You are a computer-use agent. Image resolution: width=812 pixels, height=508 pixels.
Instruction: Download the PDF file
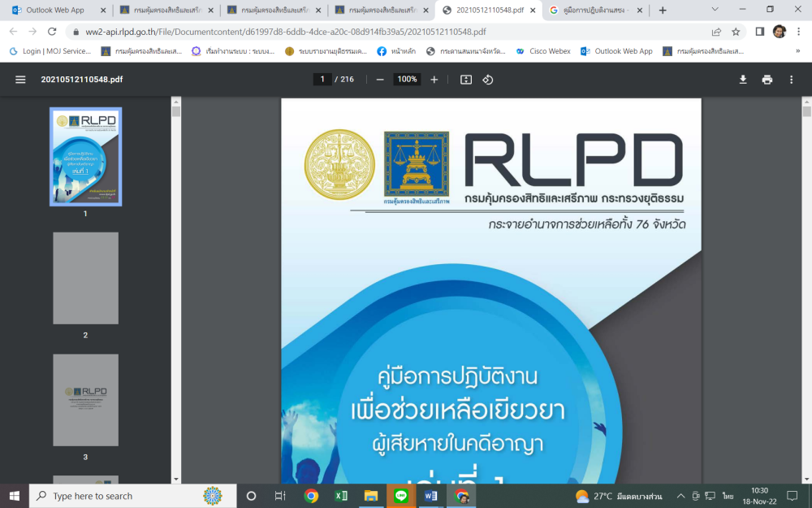(x=742, y=80)
